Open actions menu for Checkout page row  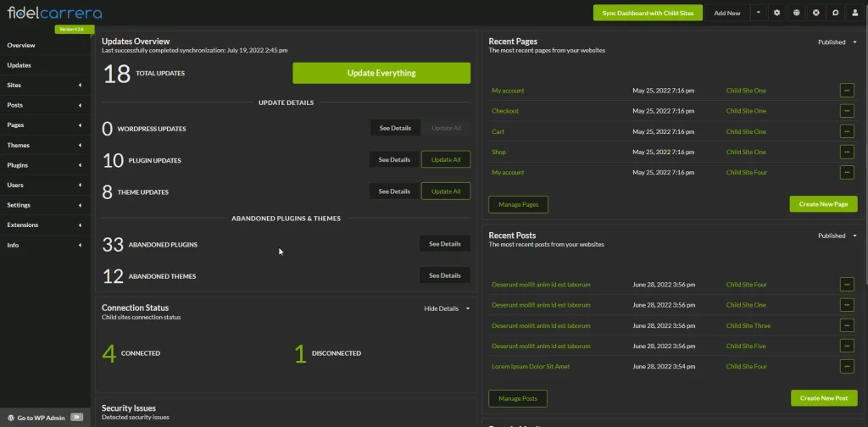click(x=847, y=111)
